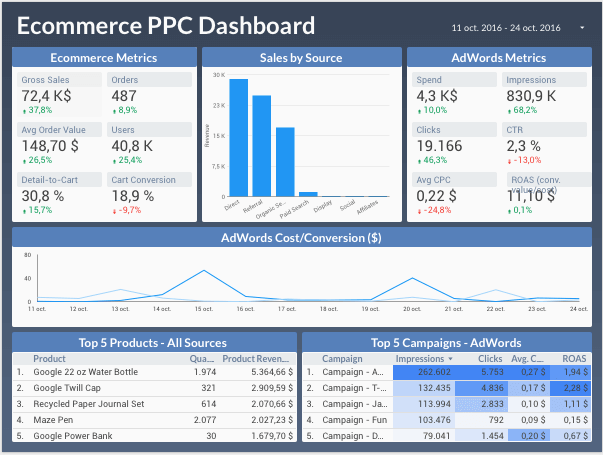Select the Campaign - T-... row name
Image resolution: width=603 pixels, height=455 pixels.
click(354, 388)
